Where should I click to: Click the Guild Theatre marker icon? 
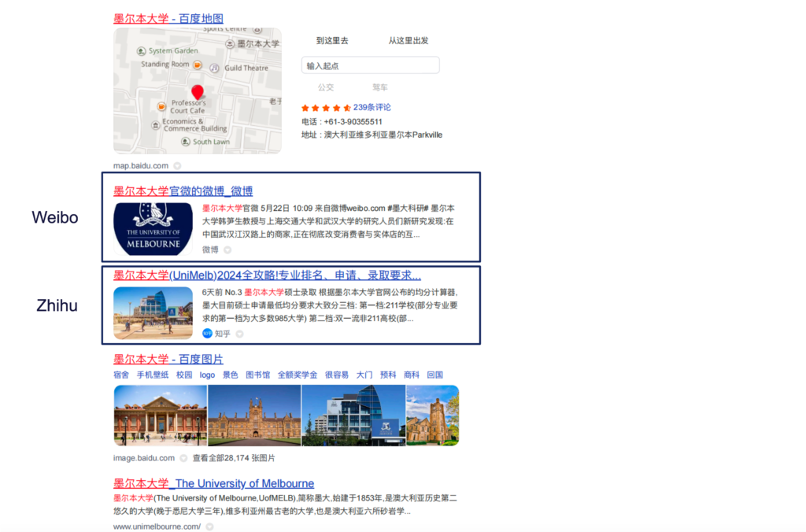tap(215, 68)
